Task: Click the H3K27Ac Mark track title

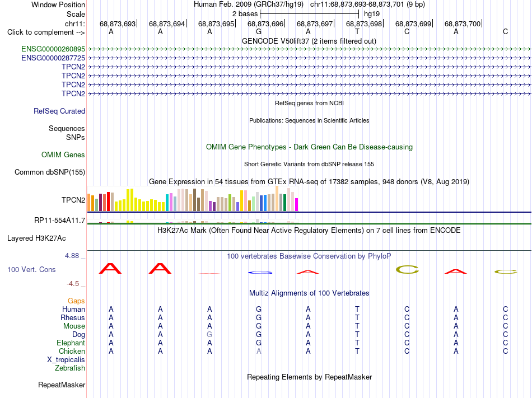Action: click(x=309, y=231)
